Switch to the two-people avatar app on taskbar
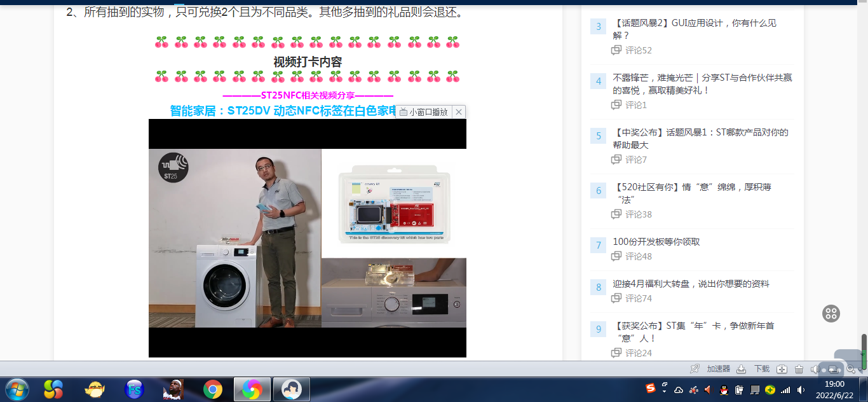This screenshot has height=402, width=868. point(292,389)
